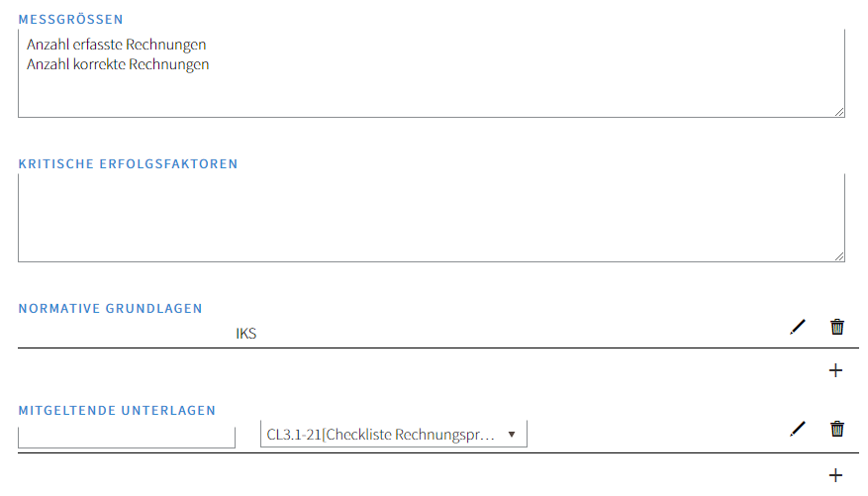Edit the IKS normative Grundlagen entry
The width and height of the screenshot is (868, 496).
[x=798, y=327]
